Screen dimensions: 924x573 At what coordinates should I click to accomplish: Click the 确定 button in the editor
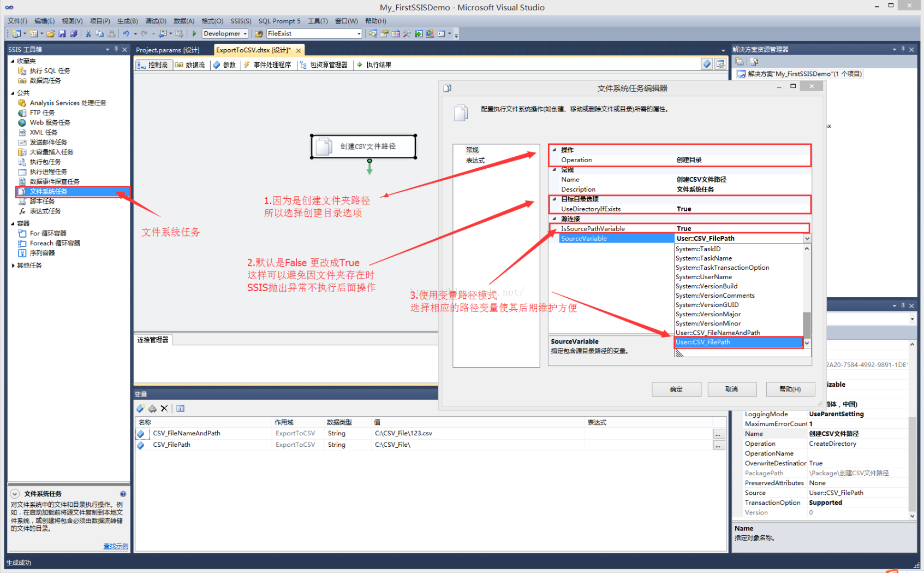tap(676, 389)
